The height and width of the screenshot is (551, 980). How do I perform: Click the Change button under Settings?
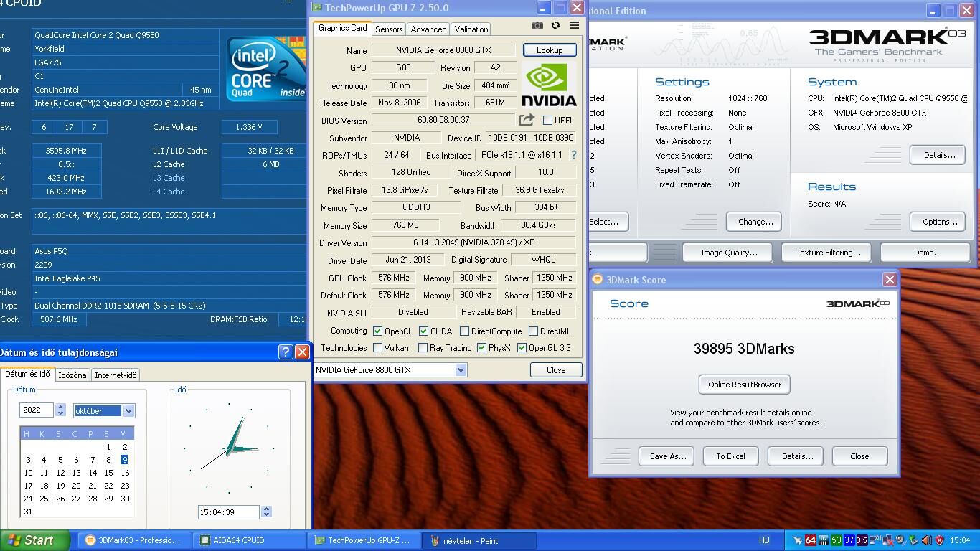(x=755, y=222)
